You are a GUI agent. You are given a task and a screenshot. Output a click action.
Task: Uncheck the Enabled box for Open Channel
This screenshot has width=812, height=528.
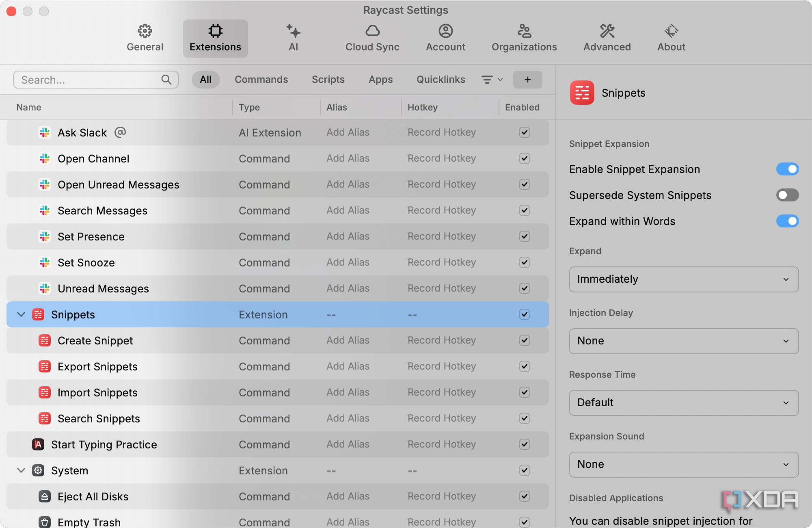pyautogui.click(x=525, y=158)
